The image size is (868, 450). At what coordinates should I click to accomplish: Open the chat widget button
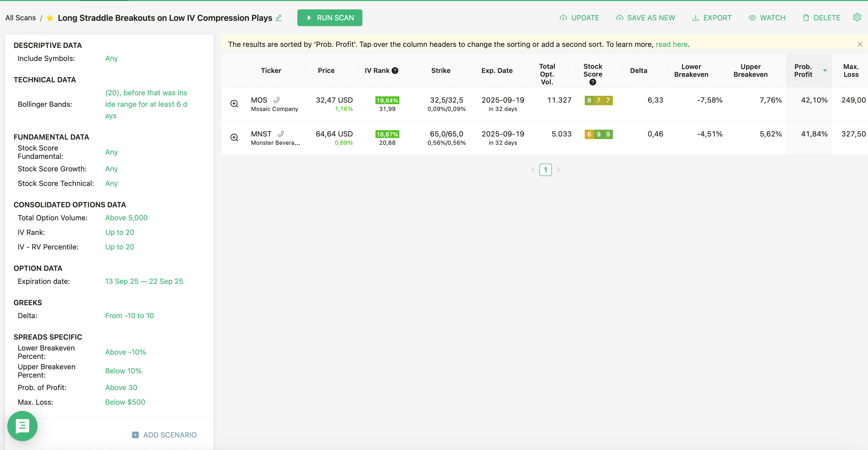[x=22, y=426]
